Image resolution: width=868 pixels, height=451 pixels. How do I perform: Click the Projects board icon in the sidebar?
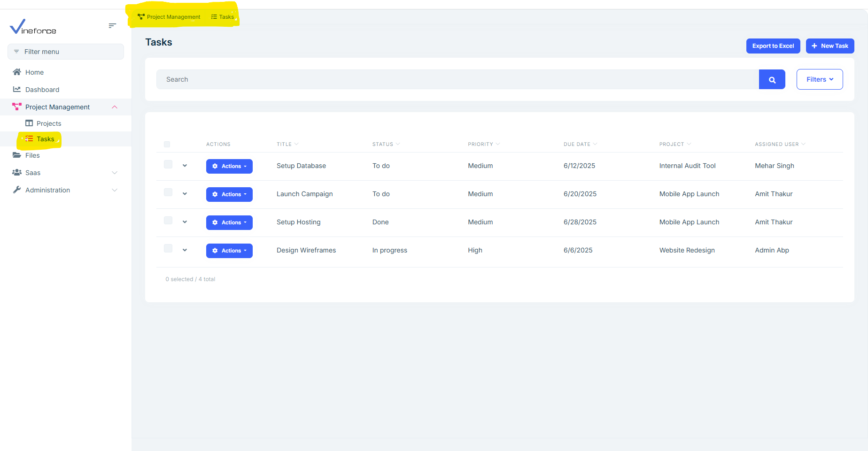29,123
